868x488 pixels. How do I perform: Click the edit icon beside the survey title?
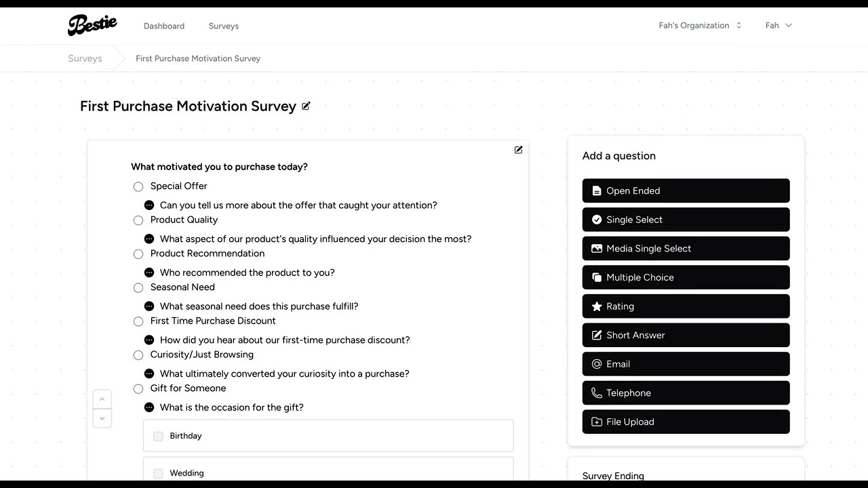pyautogui.click(x=306, y=106)
